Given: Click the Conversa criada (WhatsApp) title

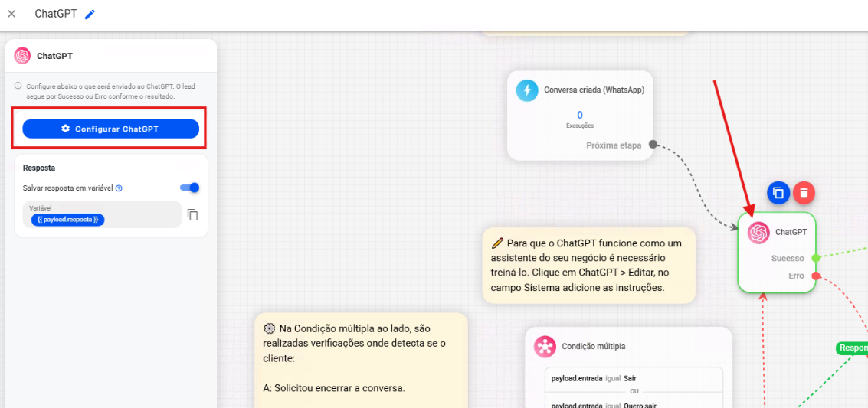Looking at the screenshot, I should 594,90.
